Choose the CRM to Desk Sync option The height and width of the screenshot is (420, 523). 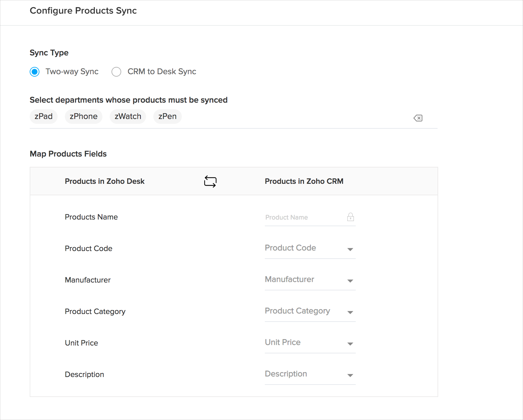tap(116, 72)
